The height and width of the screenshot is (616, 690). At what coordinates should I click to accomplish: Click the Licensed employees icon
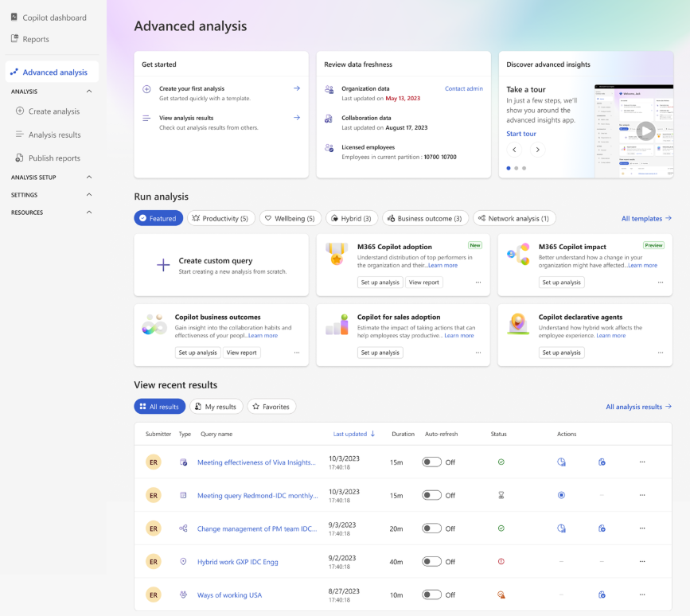[x=329, y=148]
